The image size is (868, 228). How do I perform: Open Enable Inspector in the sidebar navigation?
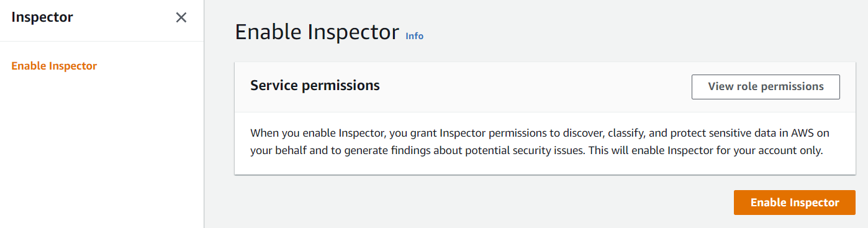pos(54,66)
